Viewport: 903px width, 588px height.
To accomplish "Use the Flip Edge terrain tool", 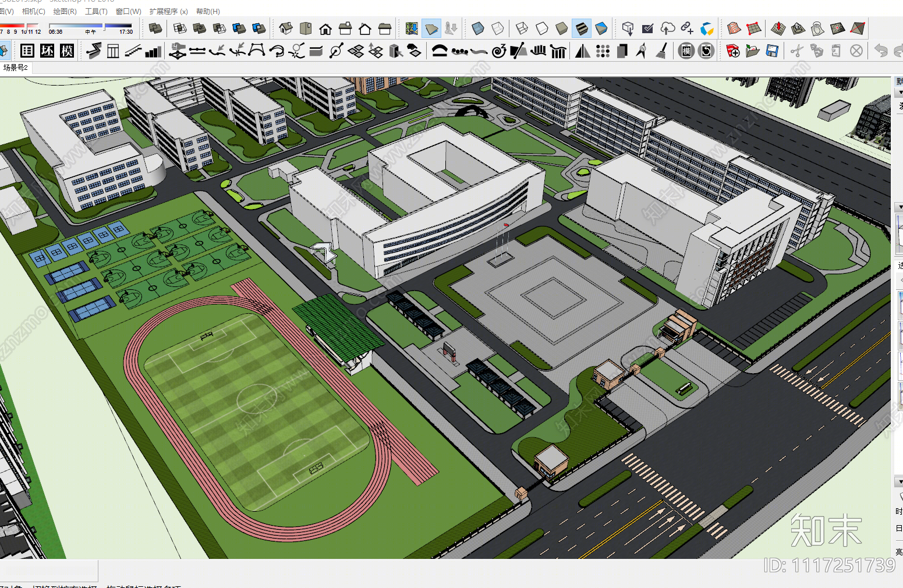I will (x=858, y=28).
